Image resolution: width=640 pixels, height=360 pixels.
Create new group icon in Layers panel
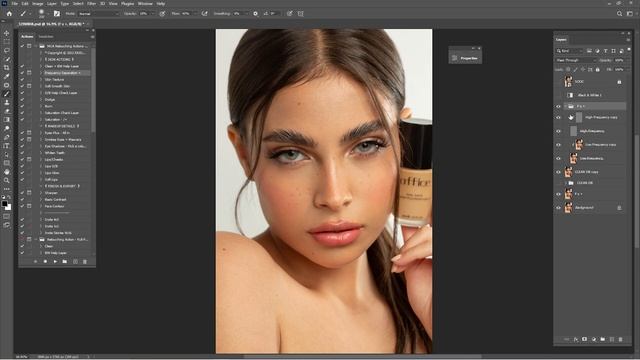[x=603, y=339]
